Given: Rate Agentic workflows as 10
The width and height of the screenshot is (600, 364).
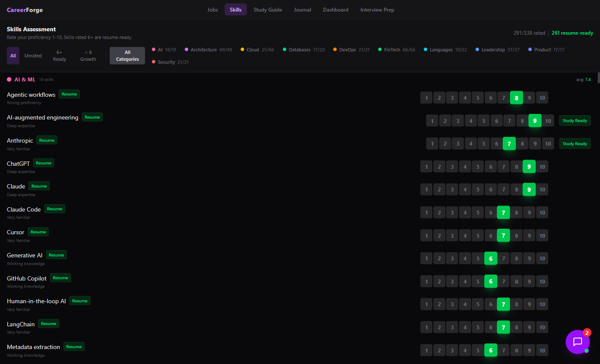Looking at the screenshot, I should [x=542, y=98].
